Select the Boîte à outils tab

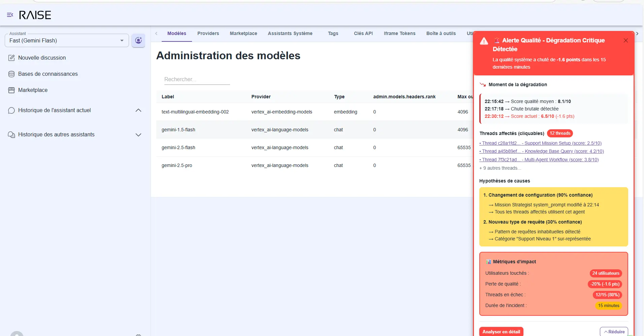(441, 33)
